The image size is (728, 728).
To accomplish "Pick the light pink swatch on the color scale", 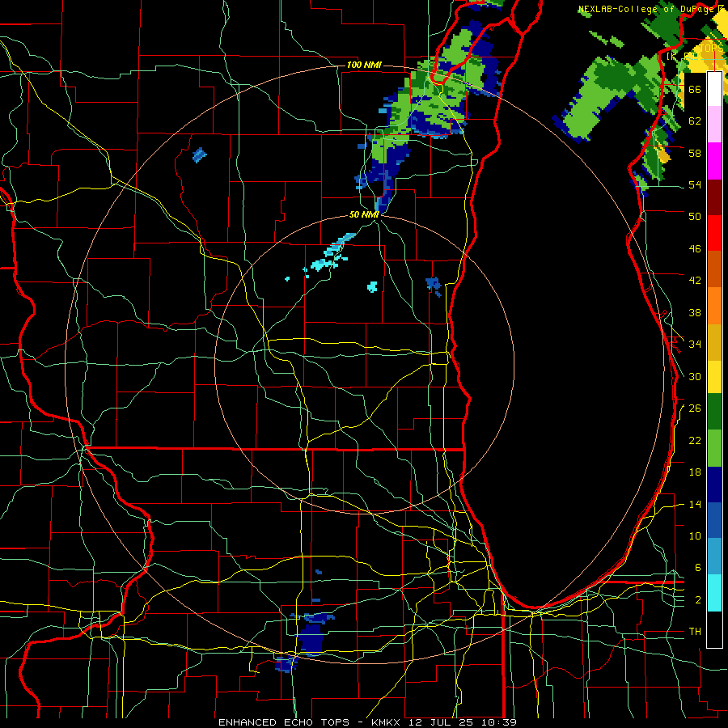I will [x=714, y=124].
